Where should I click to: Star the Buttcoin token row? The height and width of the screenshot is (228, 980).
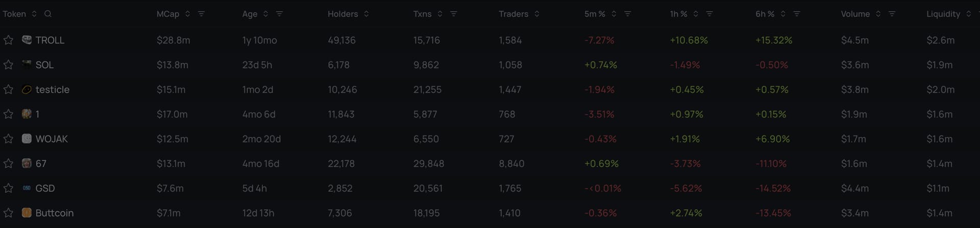coord(8,213)
